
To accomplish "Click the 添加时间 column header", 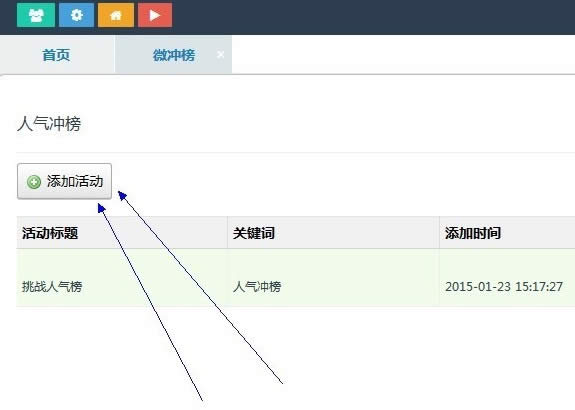I will (x=473, y=233).
